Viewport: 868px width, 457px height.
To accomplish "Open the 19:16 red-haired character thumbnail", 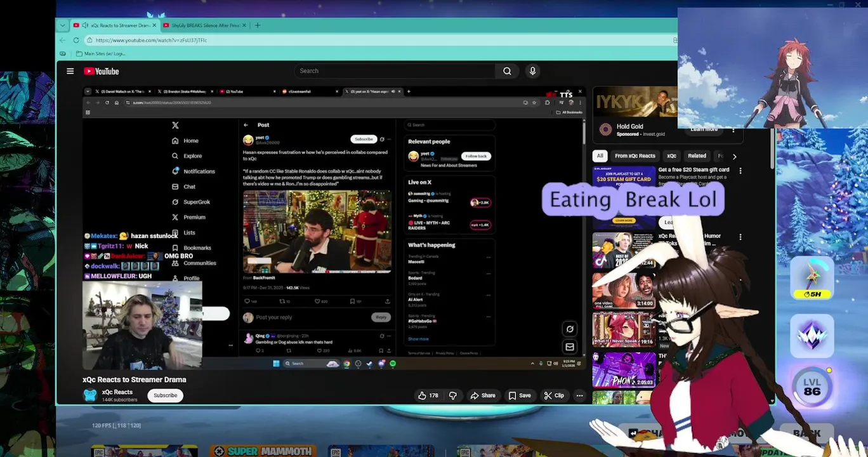I will pos(624,329).
